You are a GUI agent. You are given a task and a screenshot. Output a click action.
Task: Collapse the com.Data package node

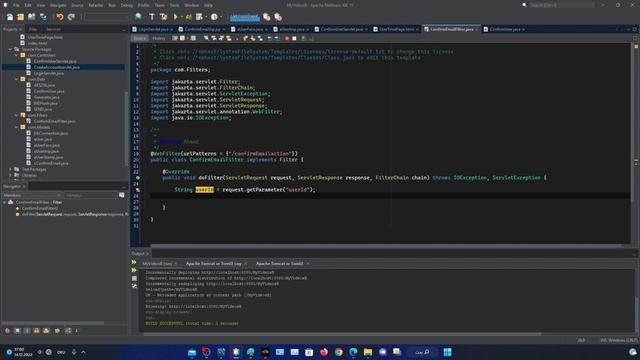pos(16,79)
